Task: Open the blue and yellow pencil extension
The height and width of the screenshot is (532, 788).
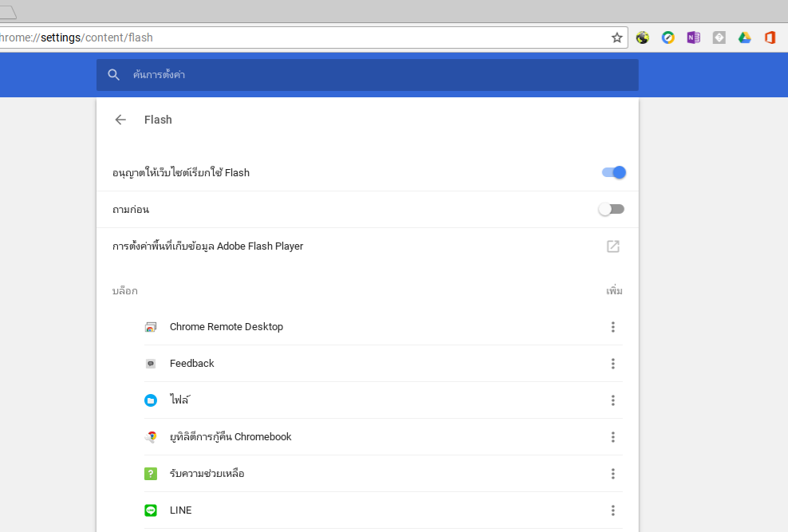Action: point(668,37)
